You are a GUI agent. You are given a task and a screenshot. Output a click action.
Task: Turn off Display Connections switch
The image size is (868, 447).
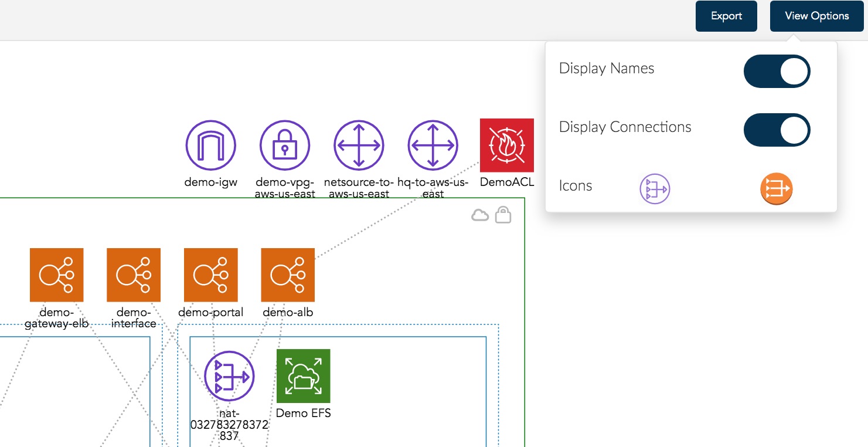pyautogui.click(x=777, y=130)
